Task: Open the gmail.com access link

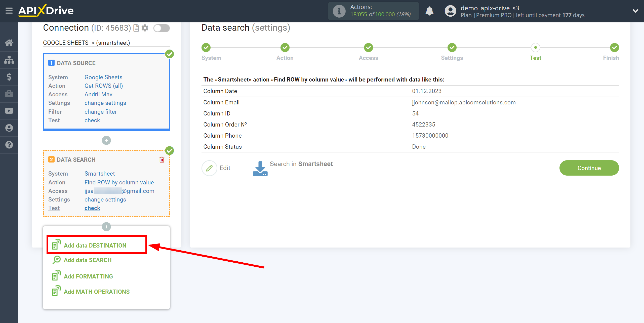Action: click(x=119, y=191)
